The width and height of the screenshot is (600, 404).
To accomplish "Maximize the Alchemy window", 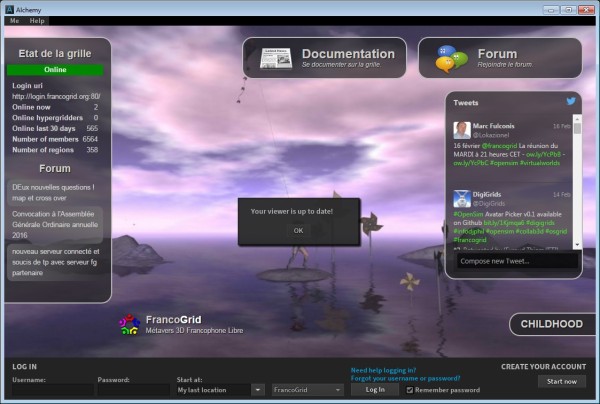I will tap(569, 10).
